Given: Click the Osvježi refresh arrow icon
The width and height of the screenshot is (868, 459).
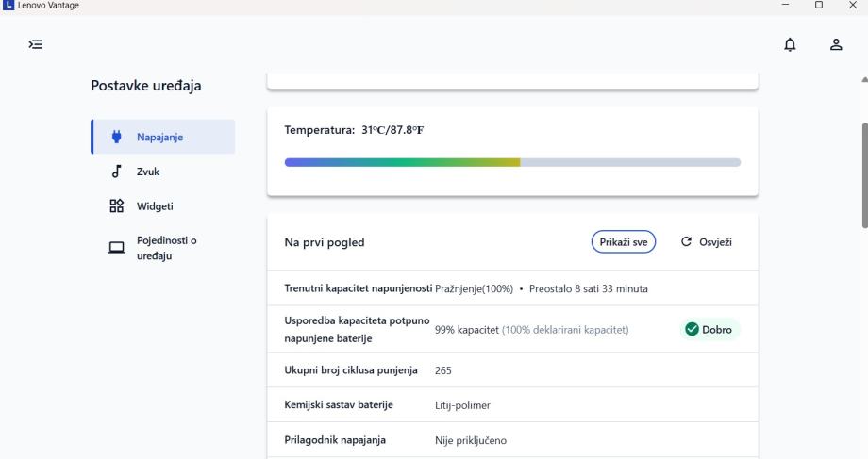Looking at the screenshot, I should 686,242.
